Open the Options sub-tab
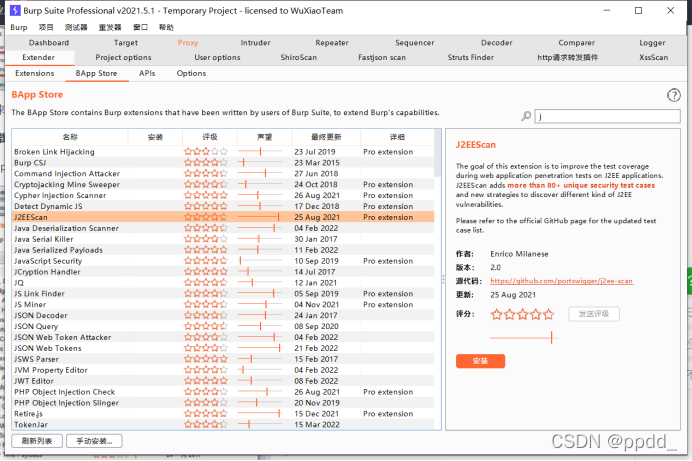The width and height of the screenshot is (692, 461). [x=192, y=73]
